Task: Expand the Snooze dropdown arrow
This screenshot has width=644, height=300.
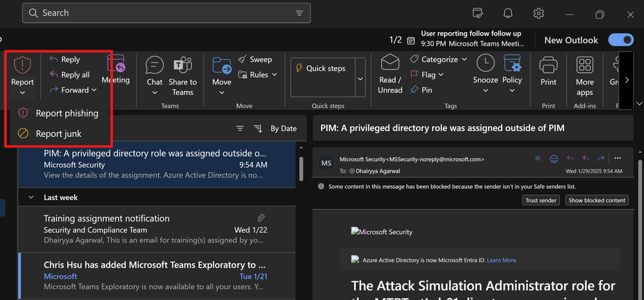Action: pos(485,91)
